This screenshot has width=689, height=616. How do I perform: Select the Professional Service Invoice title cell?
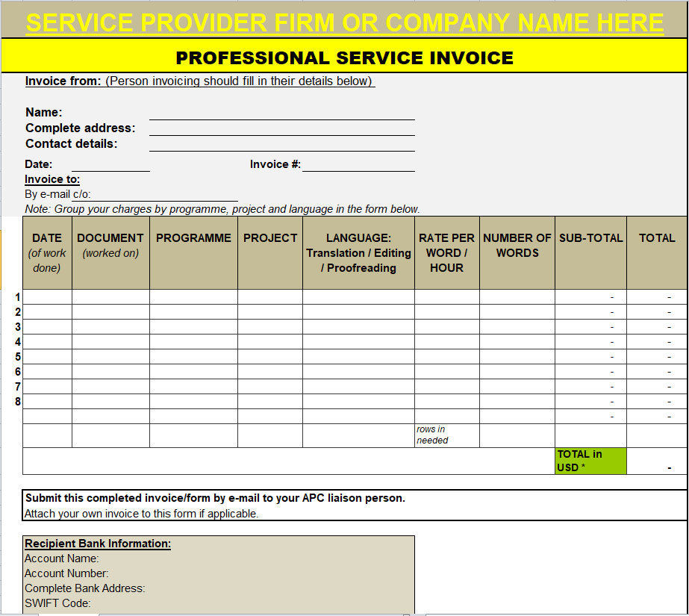[x=344, y=57]
